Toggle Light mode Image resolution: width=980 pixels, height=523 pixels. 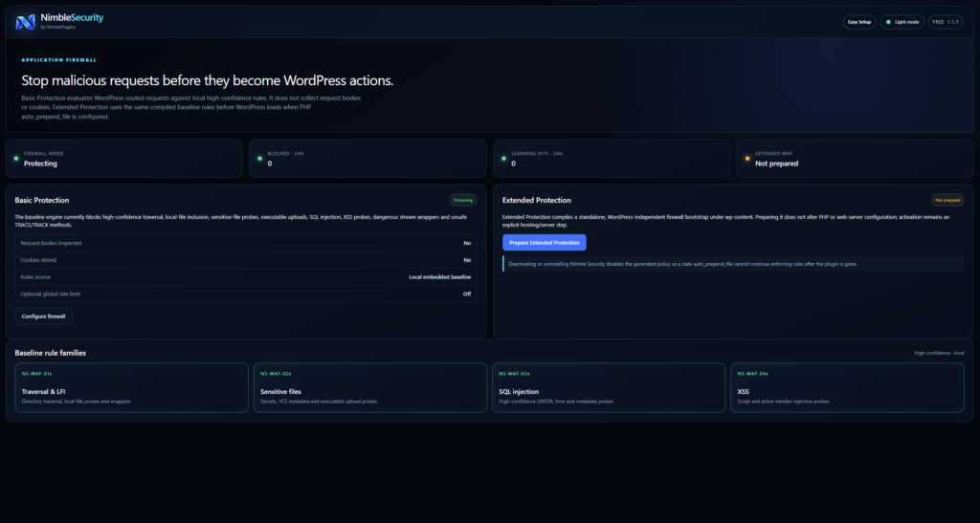(902, 22)
